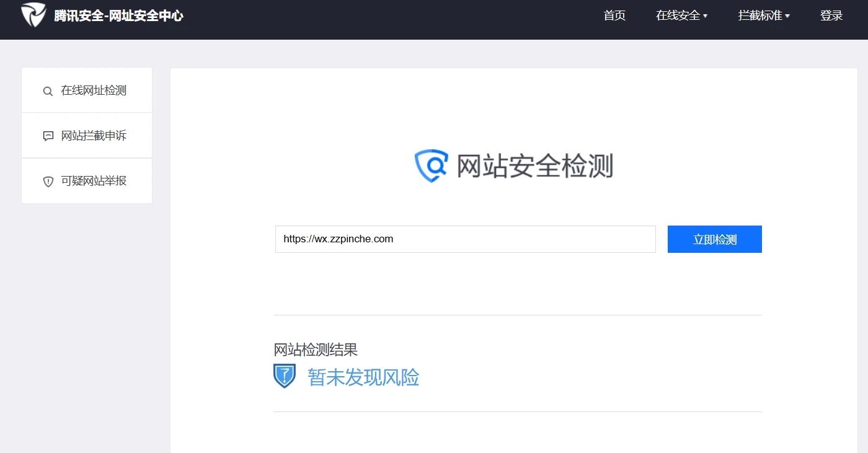The width and height of the screenshot is (868, 453).
Task: Click the Tencent Security shield logo
Action: [33, 15]
